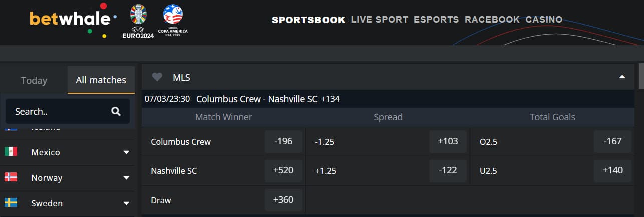
Task: Click the Sweden flag icon
Action: pyautogui.click(x=11, y=203)
